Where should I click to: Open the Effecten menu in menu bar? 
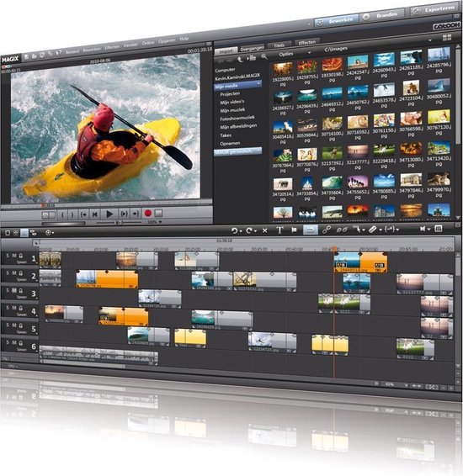[x=112, y=47]
